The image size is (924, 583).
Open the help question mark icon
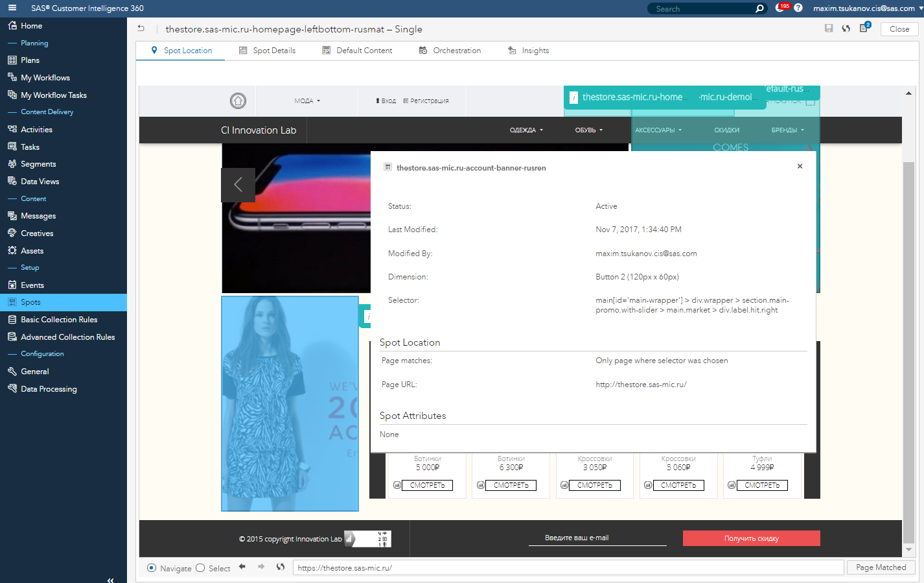[x=798, y=8]
